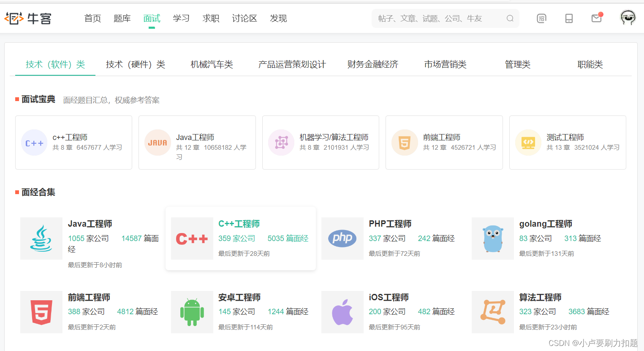
Task: Open the Java coffee cup thumbnail in 面经合集
Action: coord(41,239)
